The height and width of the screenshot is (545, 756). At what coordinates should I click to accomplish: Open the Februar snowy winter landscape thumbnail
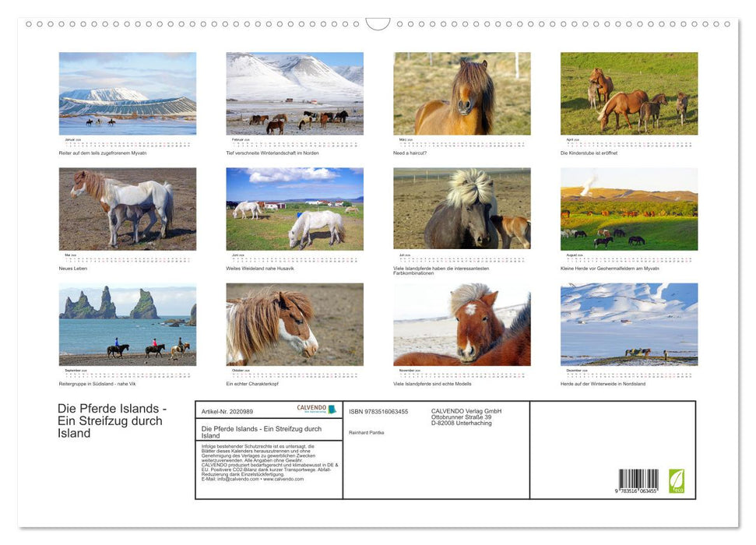(x=294, y=93)
